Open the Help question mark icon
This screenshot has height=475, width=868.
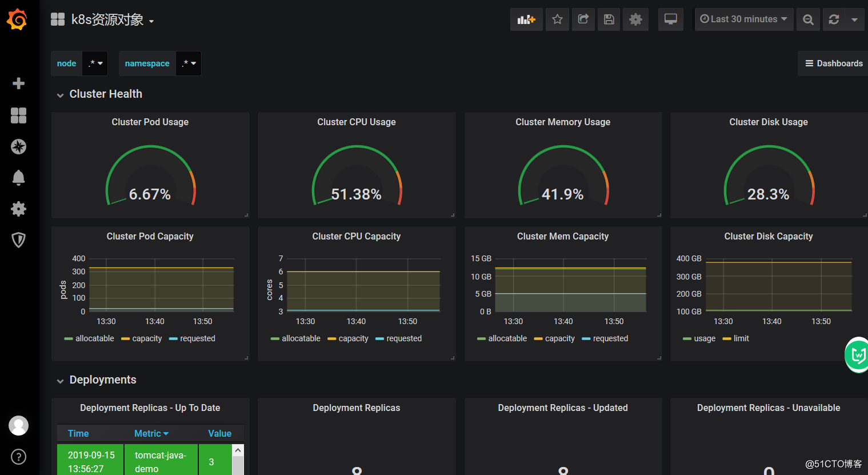pos(18,457)
